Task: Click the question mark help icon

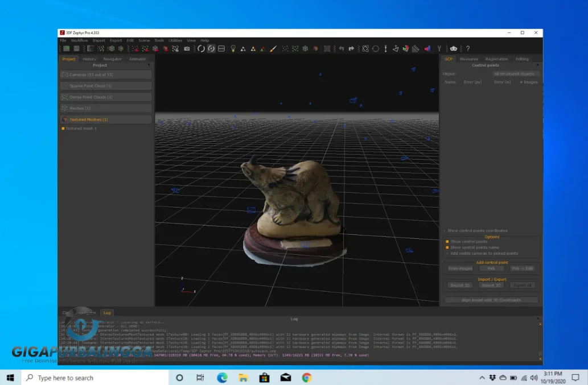Action: point(468,49)
